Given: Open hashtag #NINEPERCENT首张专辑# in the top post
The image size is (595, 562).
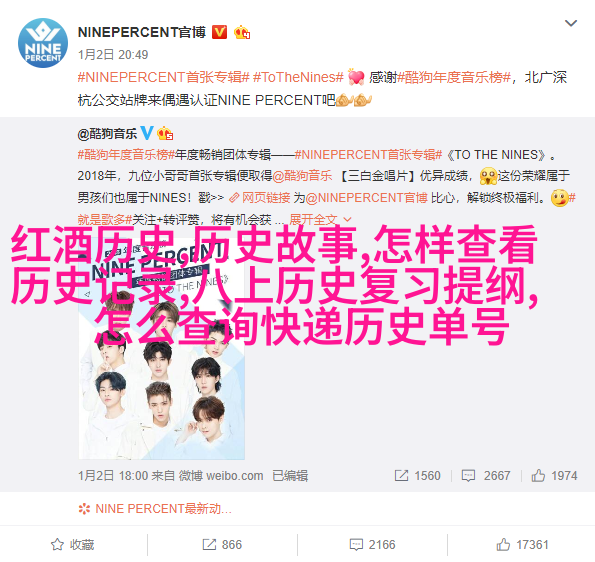Looking at the screenshot, I should (x=164, y=77).
